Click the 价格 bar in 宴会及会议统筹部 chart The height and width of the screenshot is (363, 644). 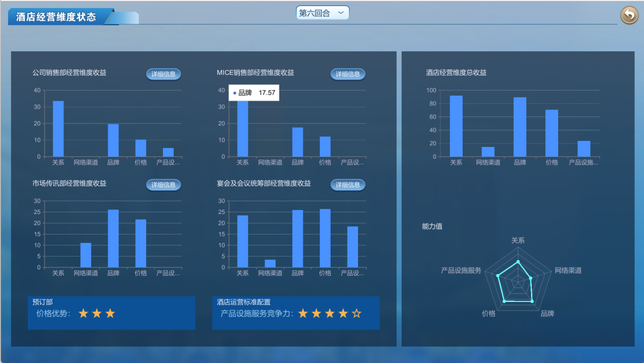click(x=325, y=238)
